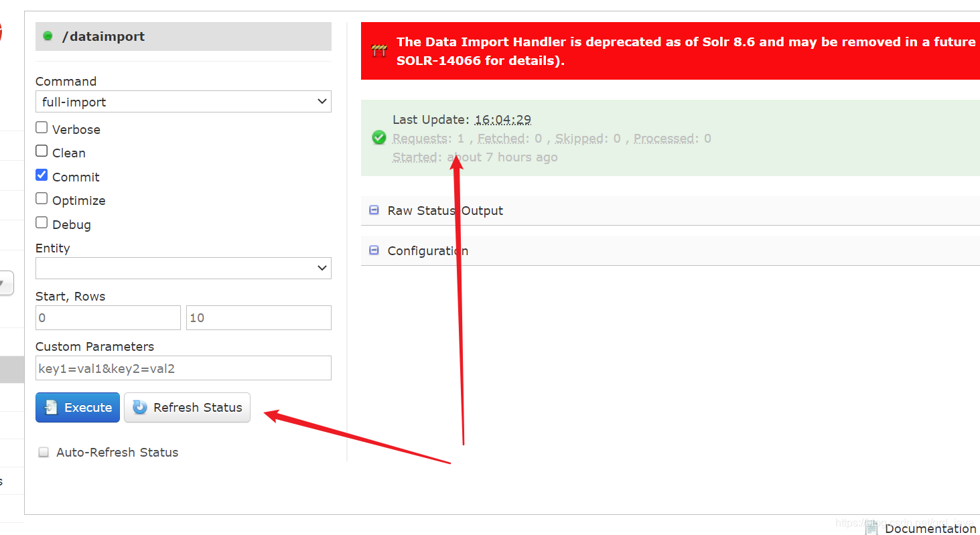Click the Refresh Status button
This screenshot has height=535, width=980.
click(187, 407)
